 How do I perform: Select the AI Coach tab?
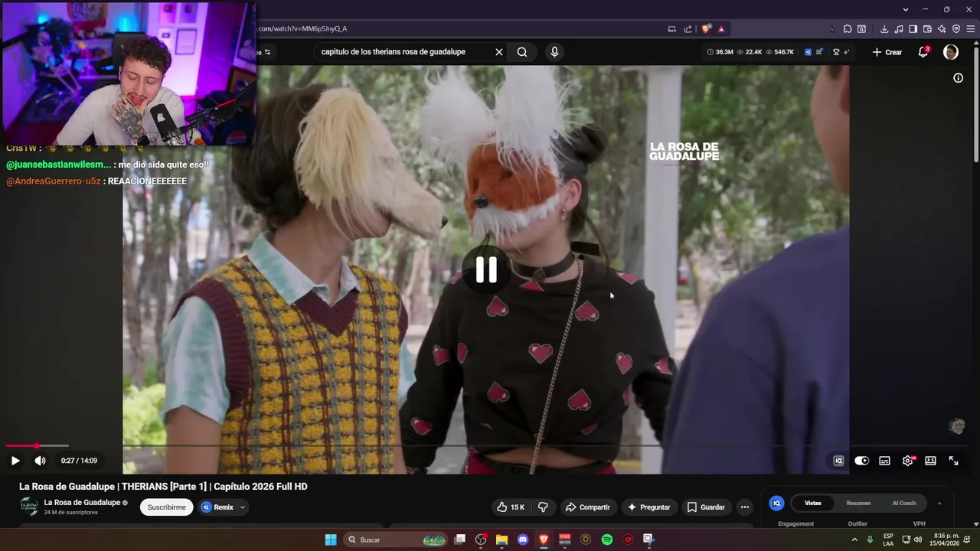click(903, 503)
